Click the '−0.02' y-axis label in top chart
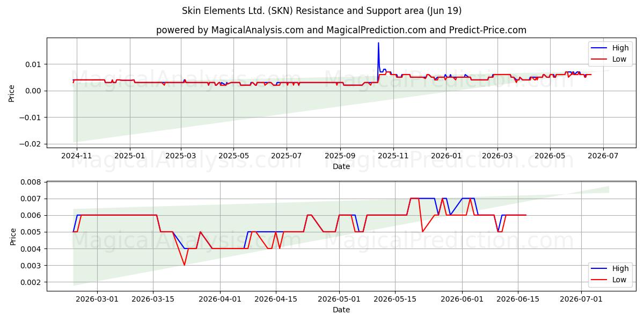Viewport: 644px width, 322px height. coord(31,144)
